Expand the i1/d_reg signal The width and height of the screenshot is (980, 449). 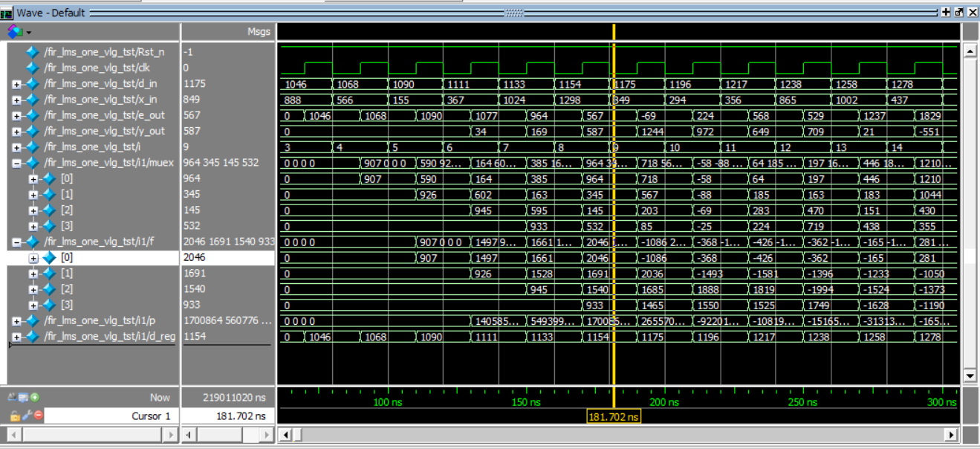click(x=16, y=337)
